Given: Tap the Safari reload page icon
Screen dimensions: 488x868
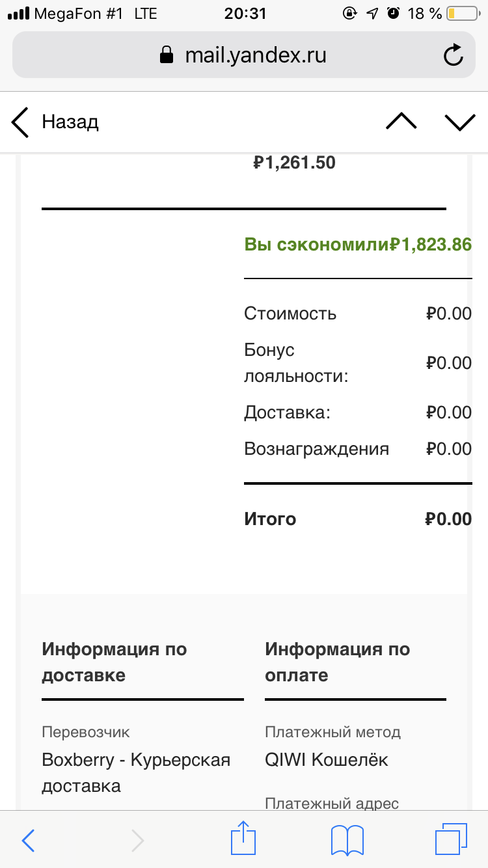Looking at the screenshot, I should click(453, 55).
